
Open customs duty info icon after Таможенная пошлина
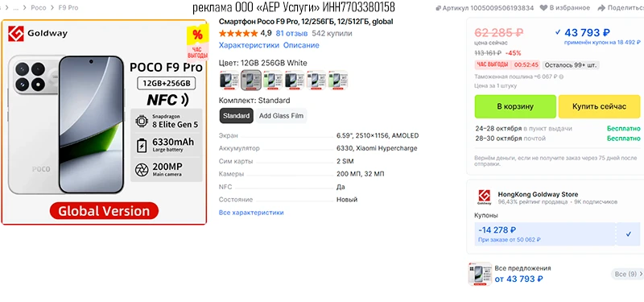pos(561,77)
